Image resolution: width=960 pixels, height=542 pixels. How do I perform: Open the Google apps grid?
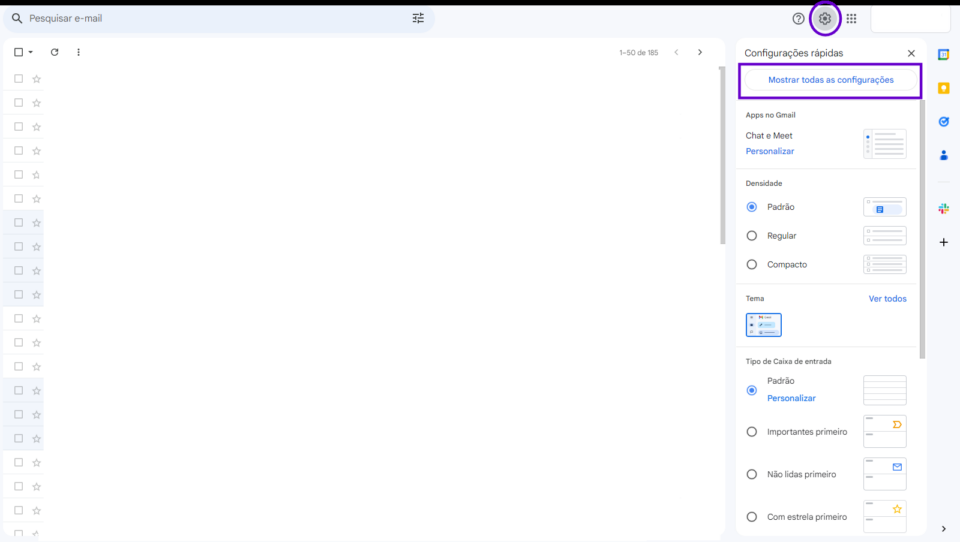click(x=851, y=18)
